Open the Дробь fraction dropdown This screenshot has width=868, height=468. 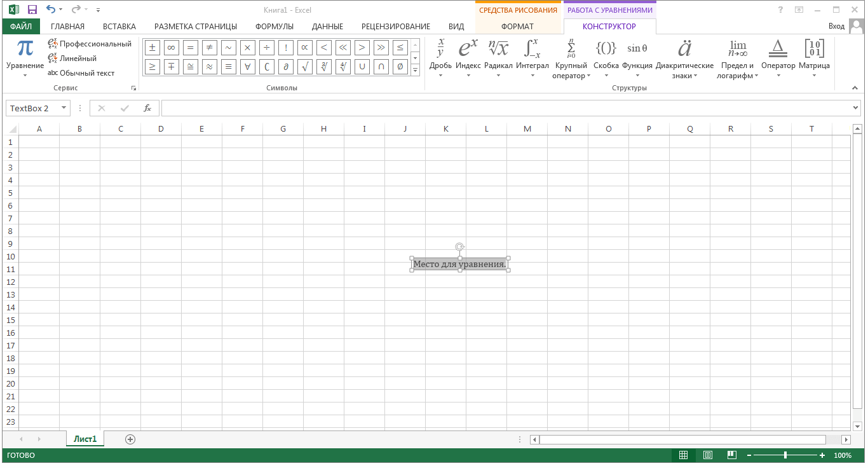440,58
